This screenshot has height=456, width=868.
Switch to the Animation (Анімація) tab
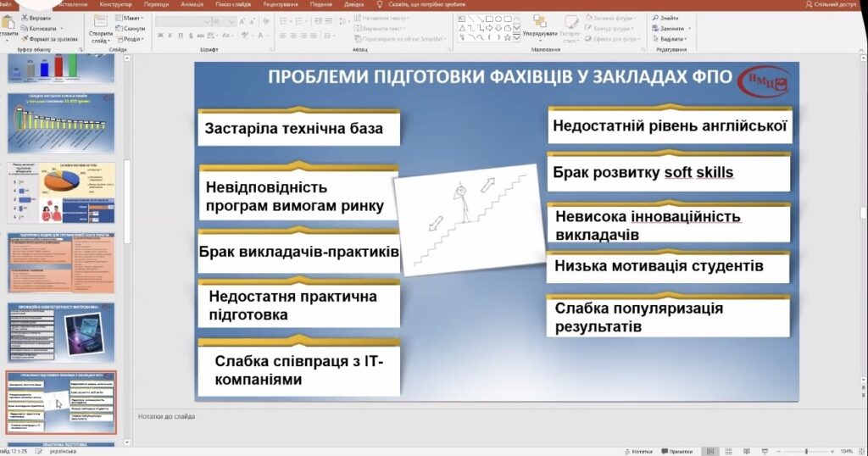[x=192, y=4]
